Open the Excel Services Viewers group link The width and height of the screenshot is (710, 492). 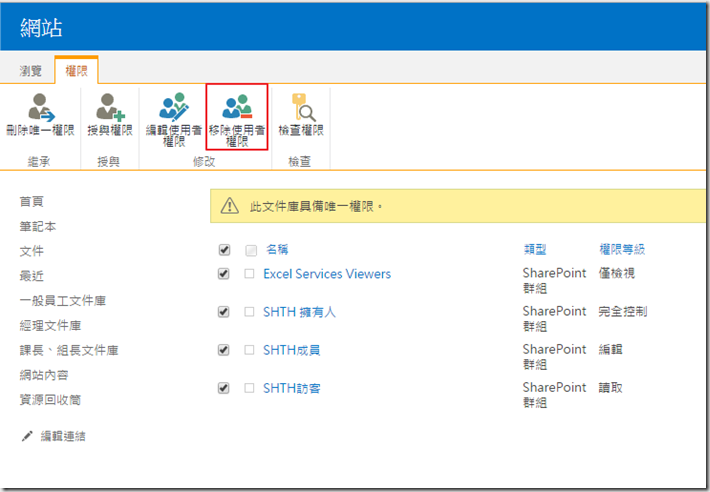pos(326,274)
